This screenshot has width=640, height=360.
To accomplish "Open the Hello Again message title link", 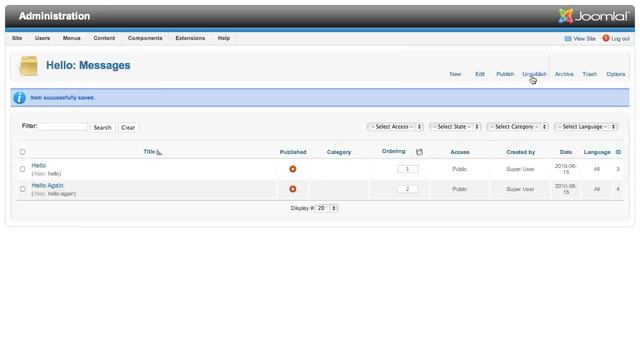I will point(47,185).
